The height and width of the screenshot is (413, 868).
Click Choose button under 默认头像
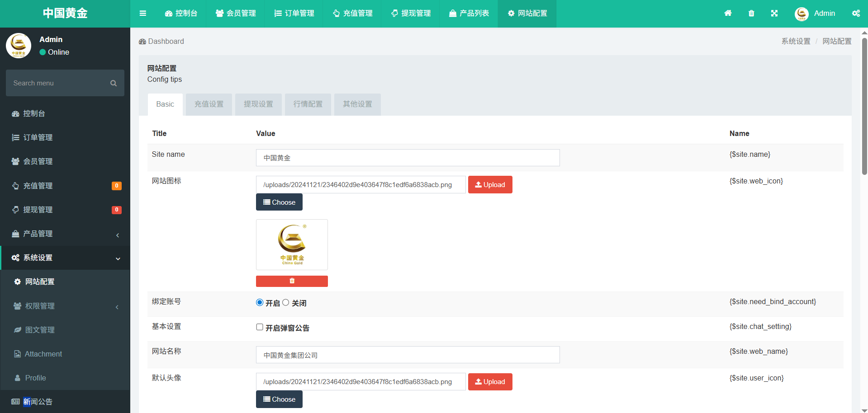coord(279,399)
